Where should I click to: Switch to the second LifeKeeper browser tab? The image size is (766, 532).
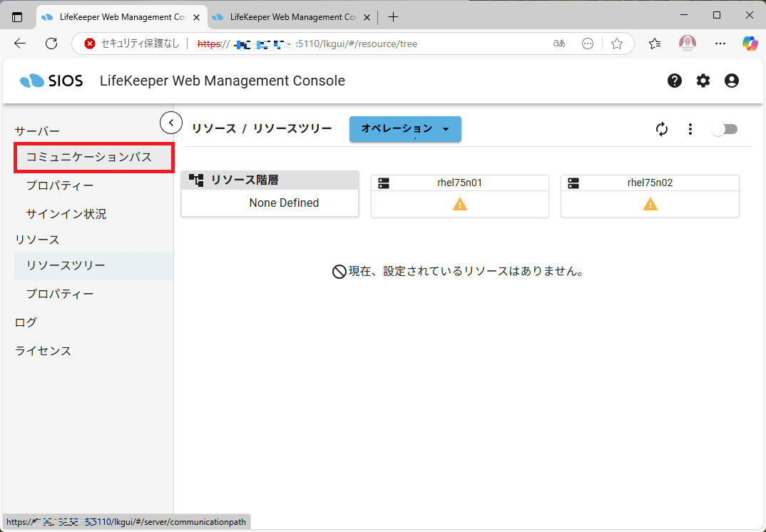click(x=292, y=17)
